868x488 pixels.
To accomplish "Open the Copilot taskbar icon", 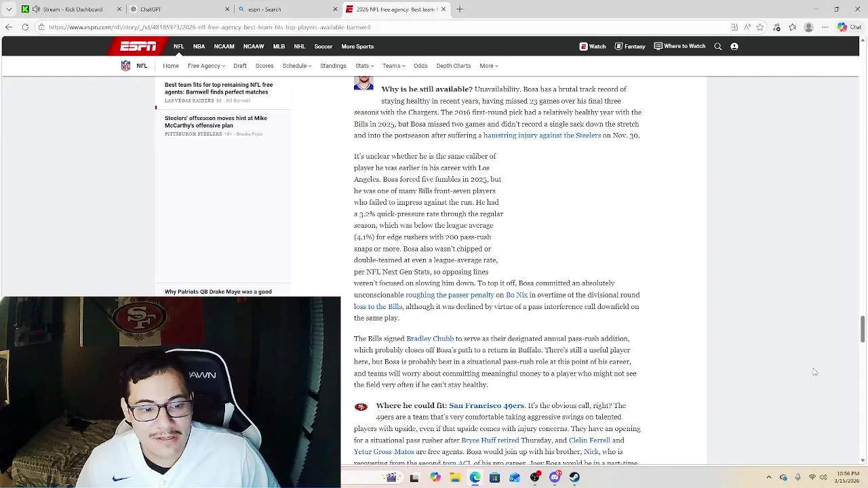I will pos(435,477).
